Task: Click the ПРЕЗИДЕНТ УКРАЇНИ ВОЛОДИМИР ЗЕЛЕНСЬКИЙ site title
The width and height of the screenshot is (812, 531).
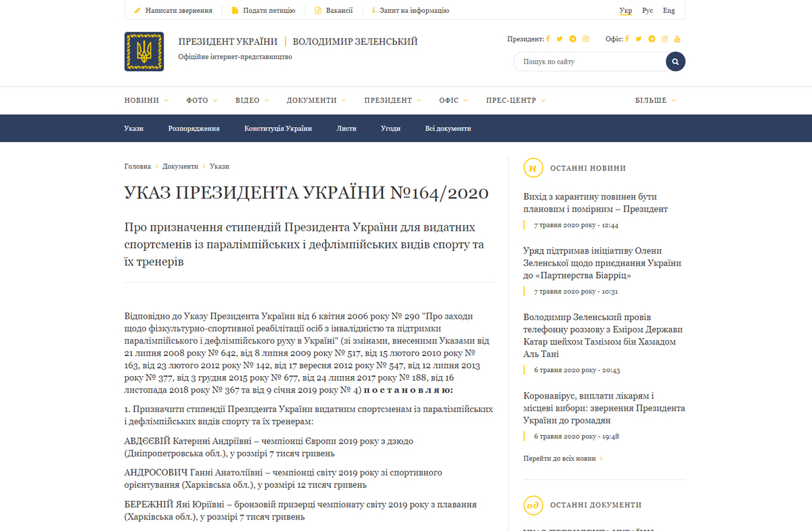Action: (298, 42)
